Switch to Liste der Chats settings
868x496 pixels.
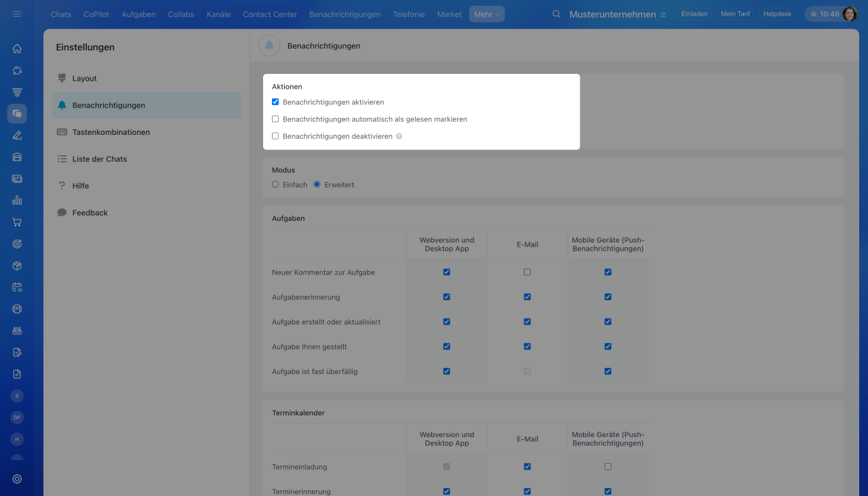[x=99, y=159]
